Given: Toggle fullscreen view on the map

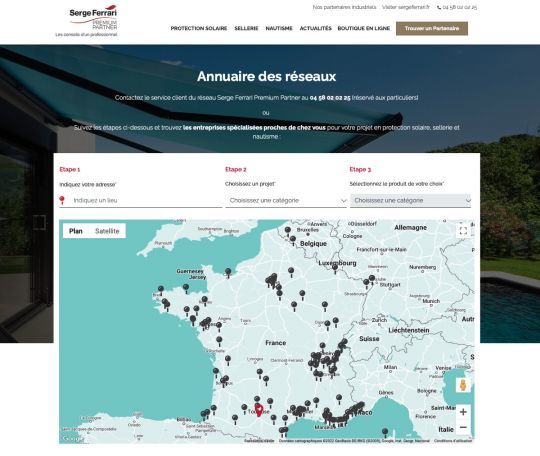Looking at the screenshot, I should [463, 230].
